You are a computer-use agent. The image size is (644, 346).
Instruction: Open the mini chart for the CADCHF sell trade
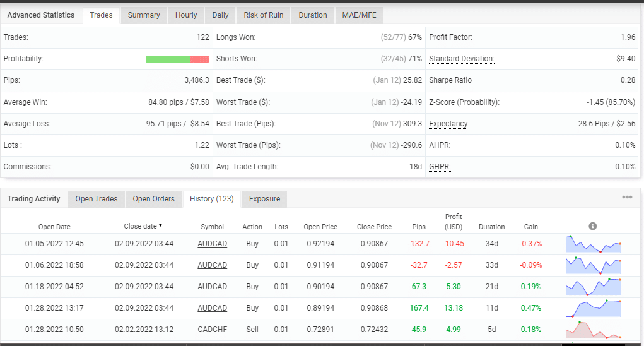(x=593, y=330)
